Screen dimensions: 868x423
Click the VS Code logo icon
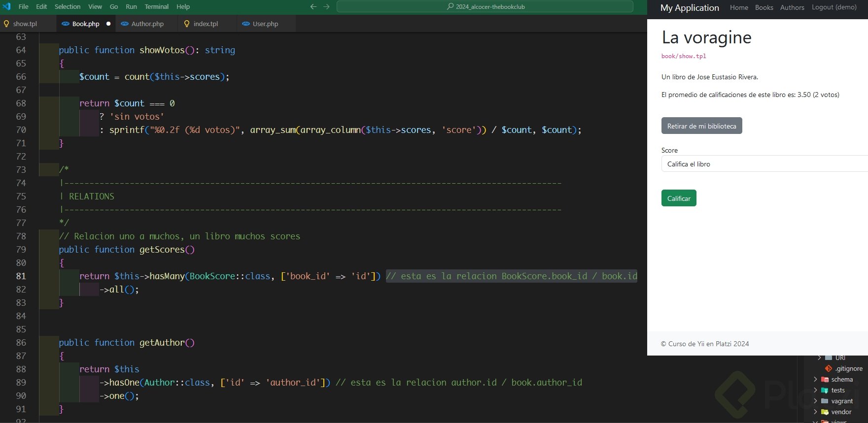point(6,6)
